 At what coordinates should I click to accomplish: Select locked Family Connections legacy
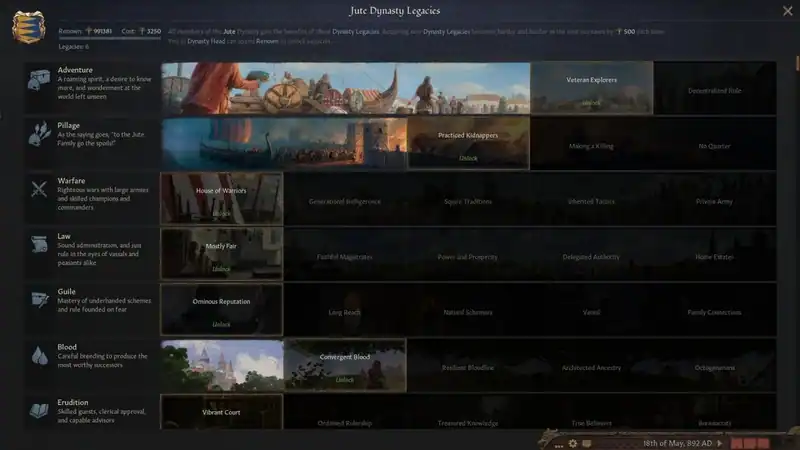click(714, 312)
